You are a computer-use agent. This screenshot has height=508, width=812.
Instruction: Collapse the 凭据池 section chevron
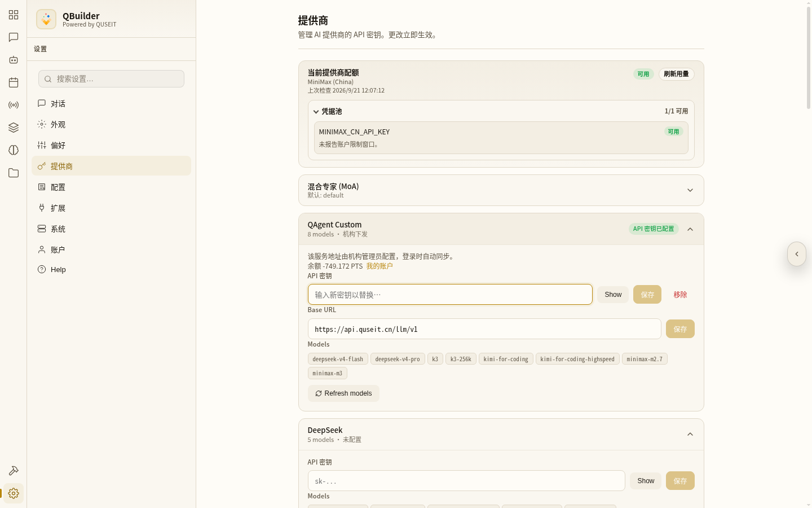tap(316, 112)
